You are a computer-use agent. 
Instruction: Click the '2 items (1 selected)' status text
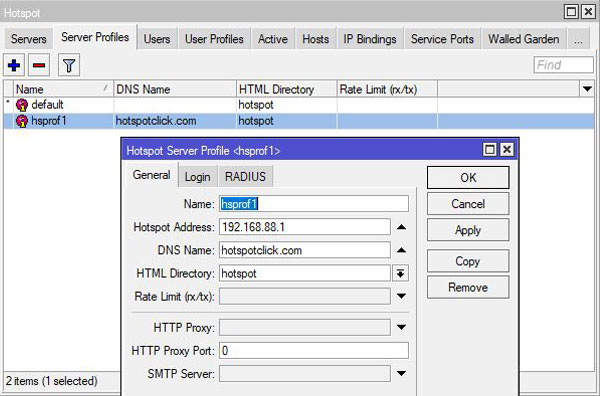pos(52,381)
